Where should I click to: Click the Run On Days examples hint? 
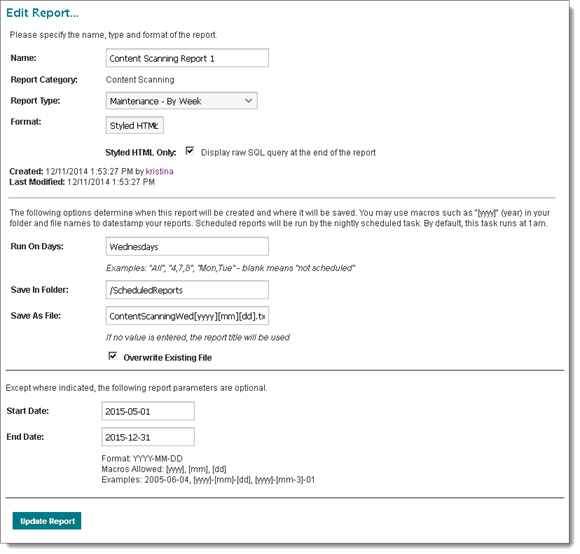tap(230, 268)
